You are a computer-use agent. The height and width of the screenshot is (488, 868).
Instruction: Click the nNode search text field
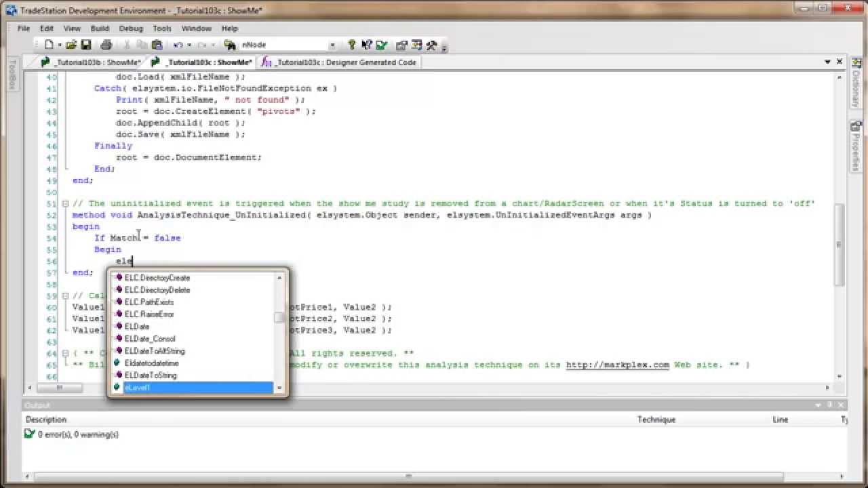click(283, 45)
